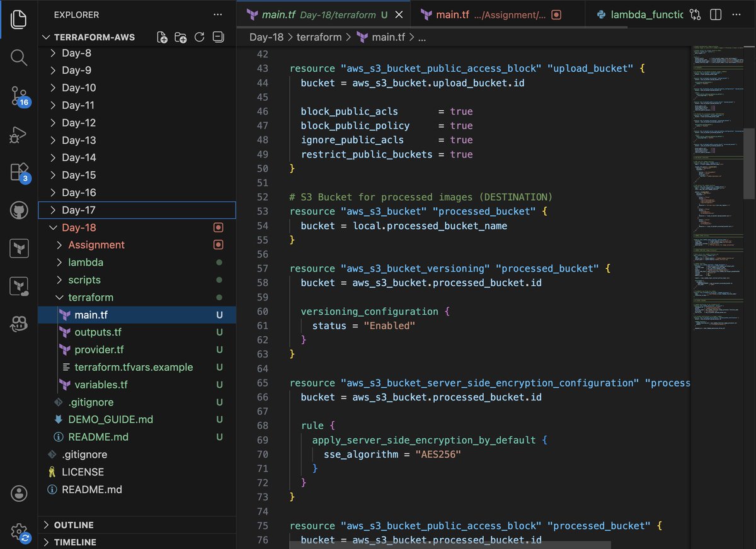Switch to lambda_function Python tab
The image size is (756, 549).
[x=639, y=14]
